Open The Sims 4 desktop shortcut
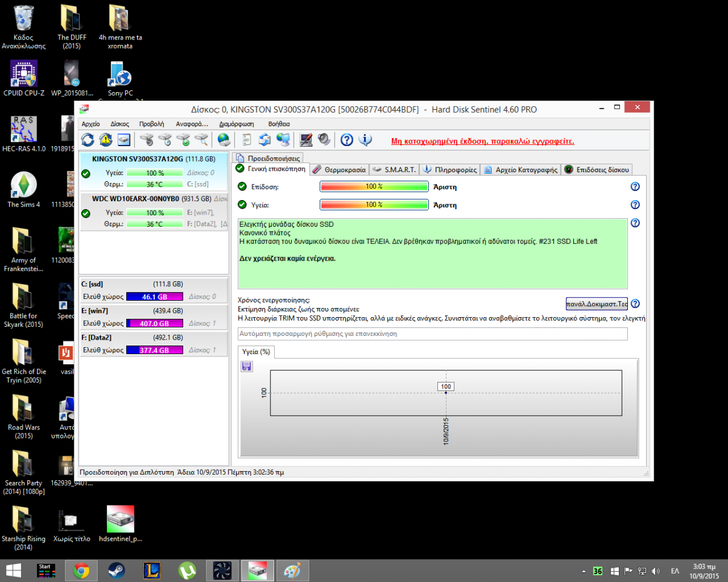Screen dimensions: 728x582 24,190
